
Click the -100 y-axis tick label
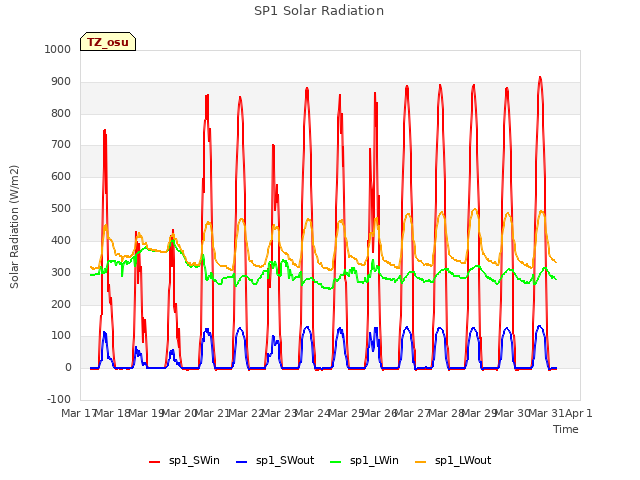[x=59, y=399]
